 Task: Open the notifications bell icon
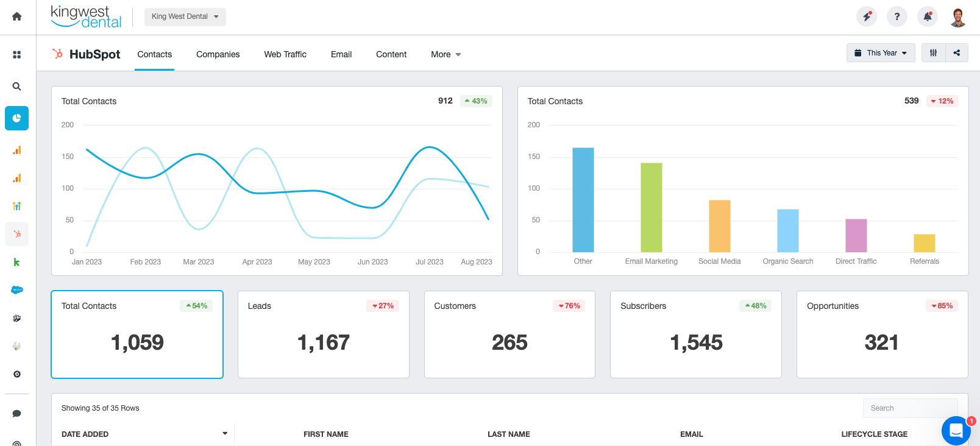927,16
